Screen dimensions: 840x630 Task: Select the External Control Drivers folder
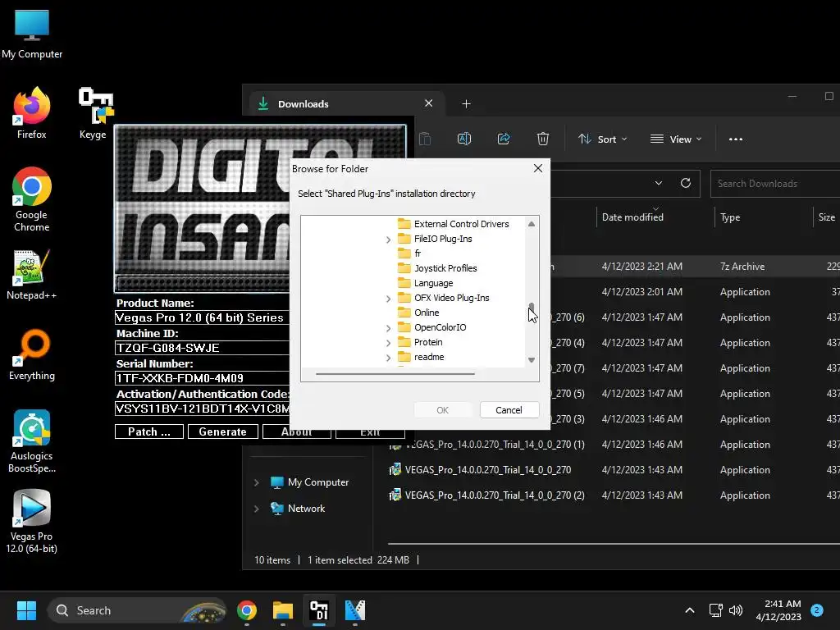pos(454,224)
